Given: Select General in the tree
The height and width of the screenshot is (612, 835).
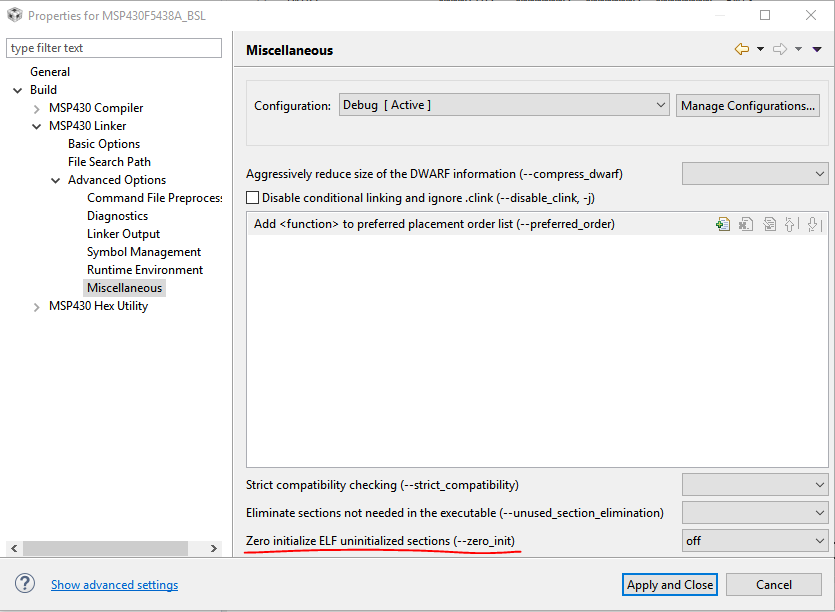Looking at the screenshot, I should (x=50, y=72).
